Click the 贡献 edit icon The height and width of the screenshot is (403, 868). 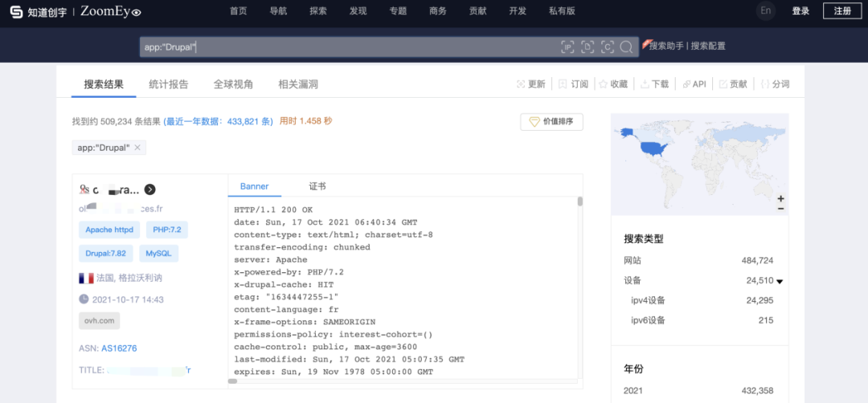click(723, 84)
